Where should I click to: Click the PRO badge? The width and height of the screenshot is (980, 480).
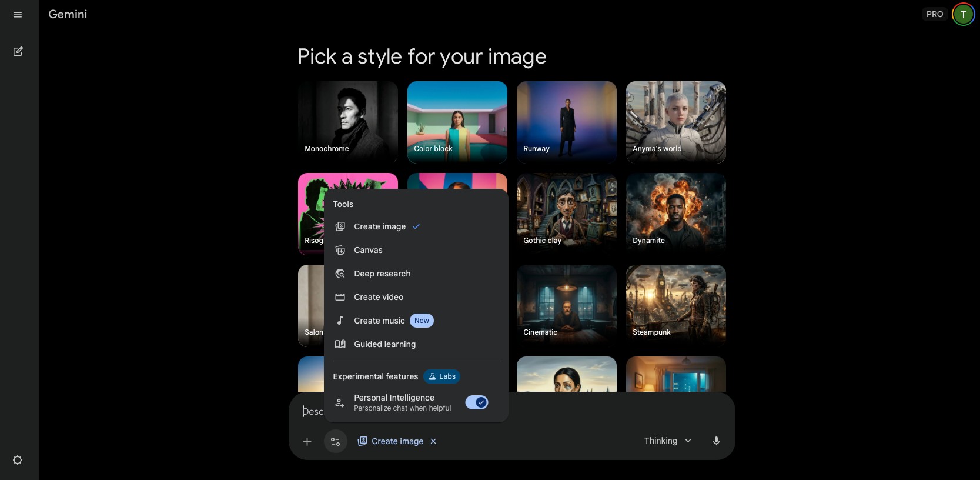click(x=935, y=14)
